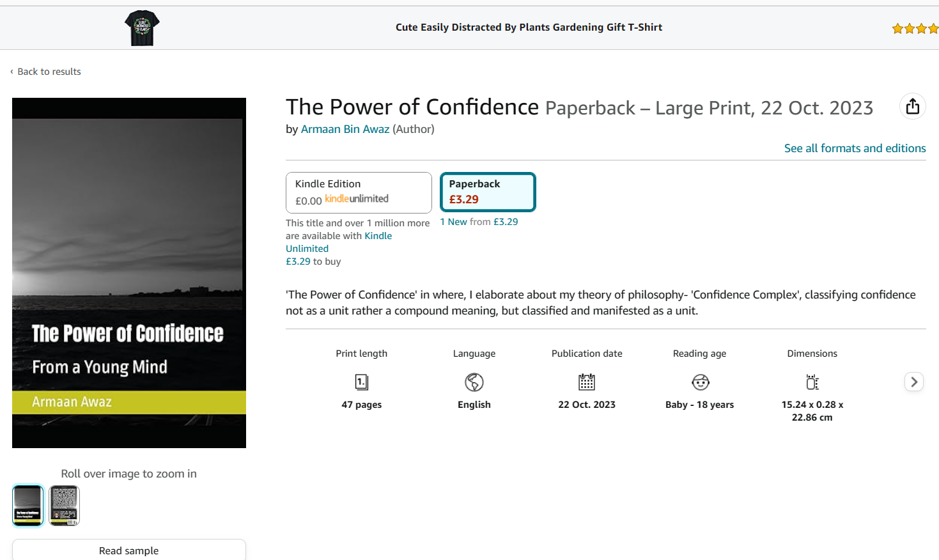This screenshot has width=939, height=560.
Task: Open the main book cover image
Action: tap(129, 273)
